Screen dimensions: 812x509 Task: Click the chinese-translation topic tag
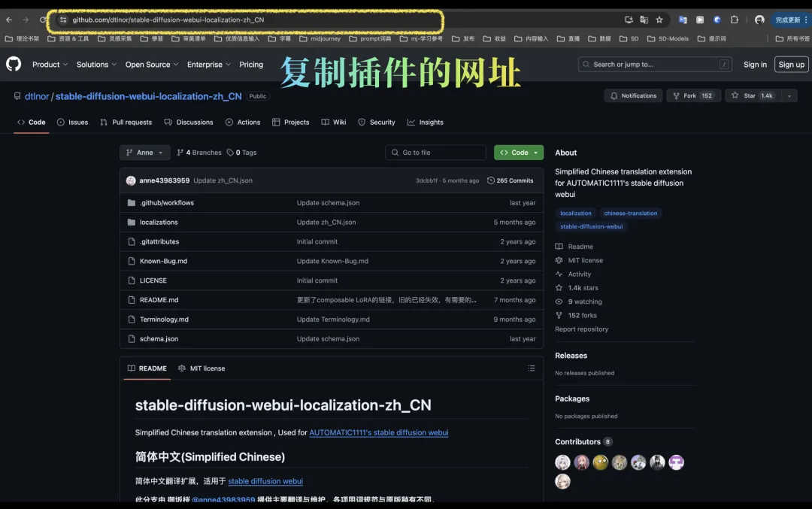(630, 214)
